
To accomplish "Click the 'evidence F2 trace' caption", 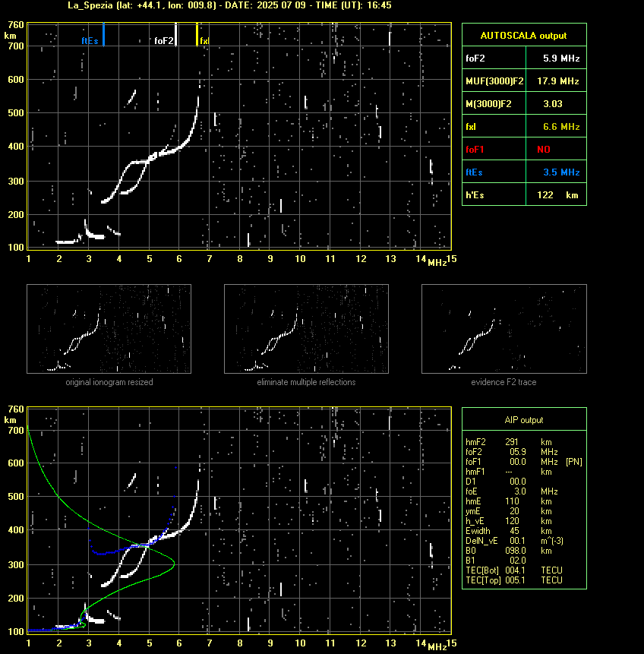I will point(504,382).
